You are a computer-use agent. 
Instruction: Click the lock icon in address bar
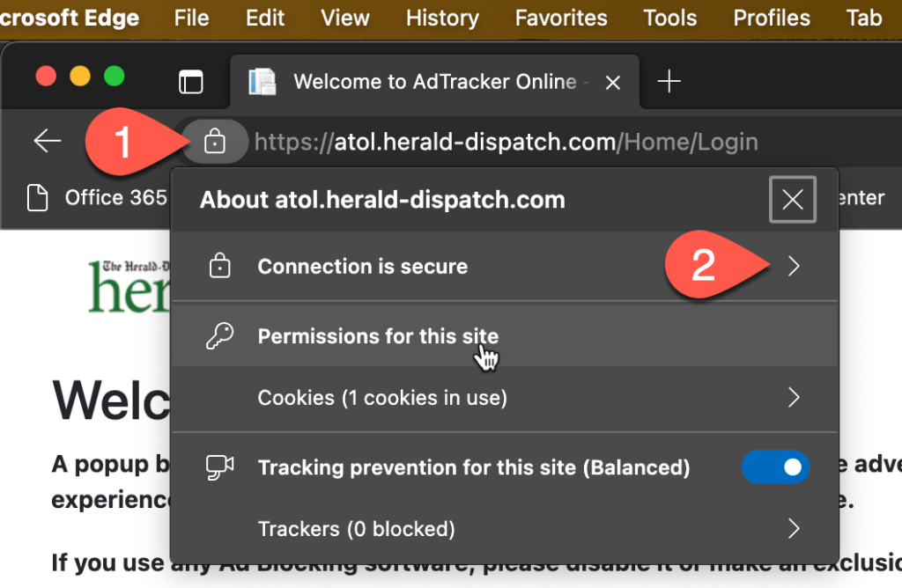[215, 142]
